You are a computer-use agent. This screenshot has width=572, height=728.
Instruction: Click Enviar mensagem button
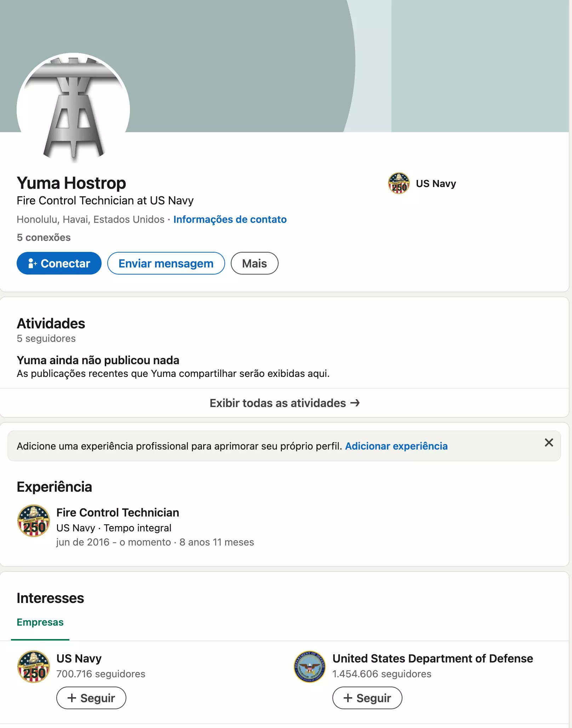(x=166, y=263)
